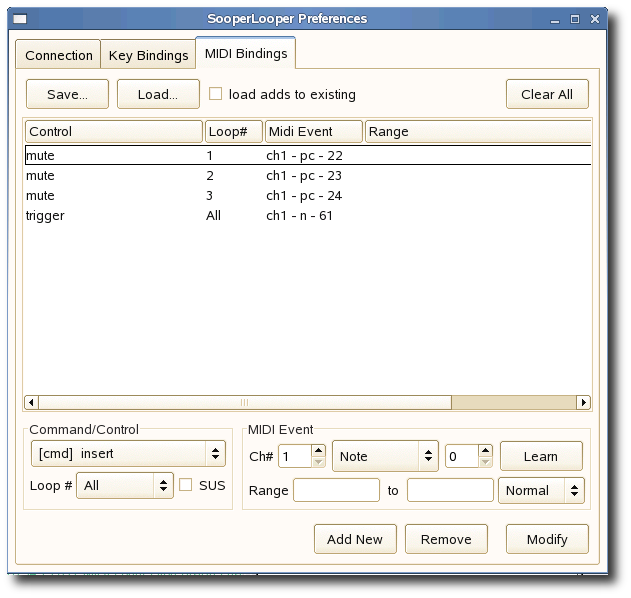Select the MIDI Bindings tab
Image resolution: width=631 pixels, height=598 pixels.
click(246, 53)
